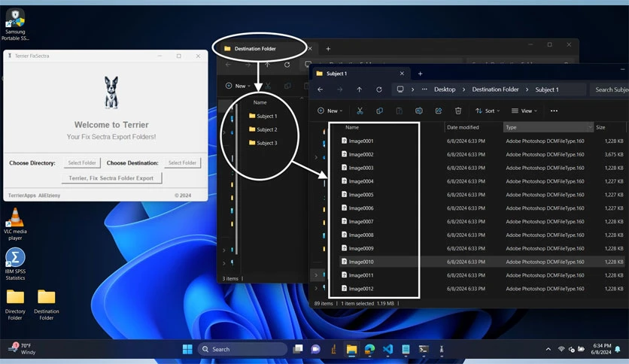Open File Explorer from the taskbar
The width and height of the screenshot is (629, 364).
352,349
